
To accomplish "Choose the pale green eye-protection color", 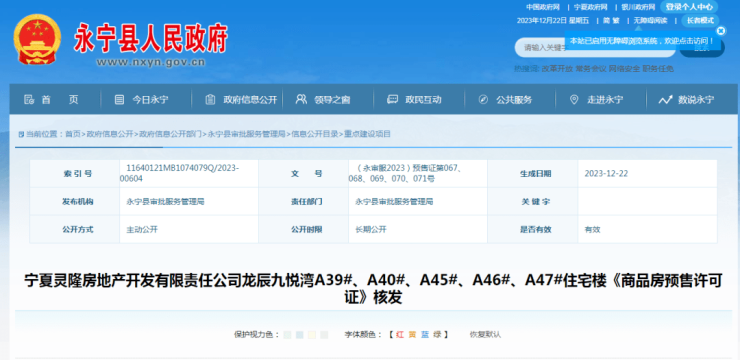I will click(x=287, y=335).
